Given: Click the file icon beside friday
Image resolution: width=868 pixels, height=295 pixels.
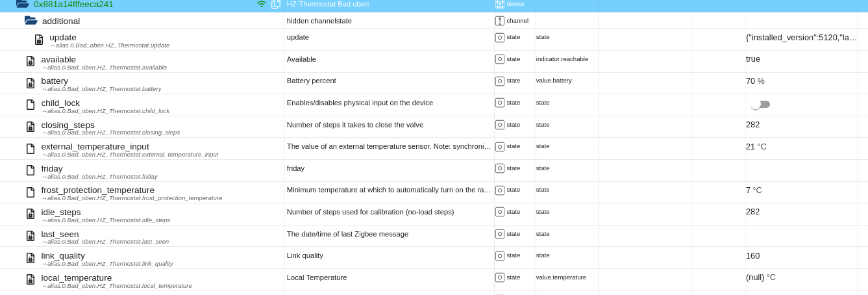Looking at the screenshot, I should (x=31, y=170).
